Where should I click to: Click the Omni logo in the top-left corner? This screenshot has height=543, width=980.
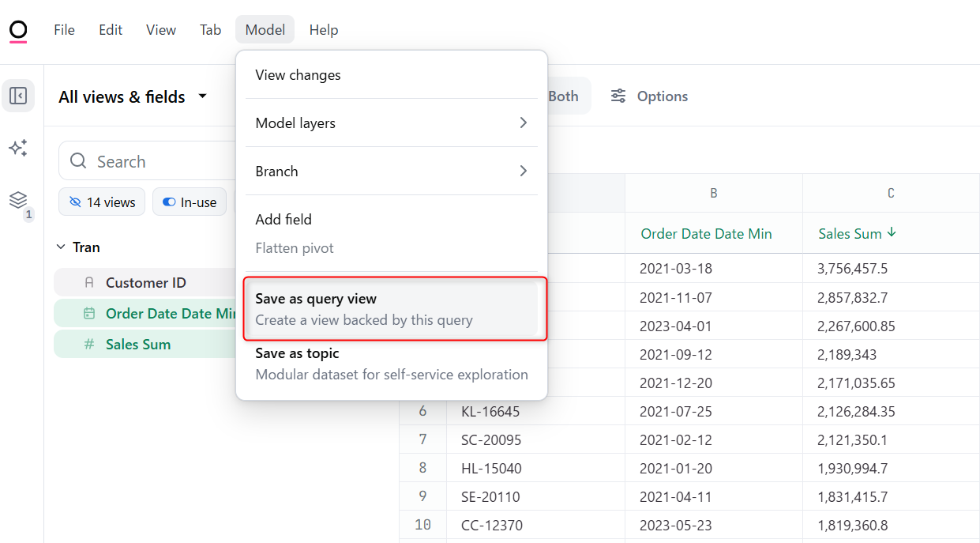[17, 29]
